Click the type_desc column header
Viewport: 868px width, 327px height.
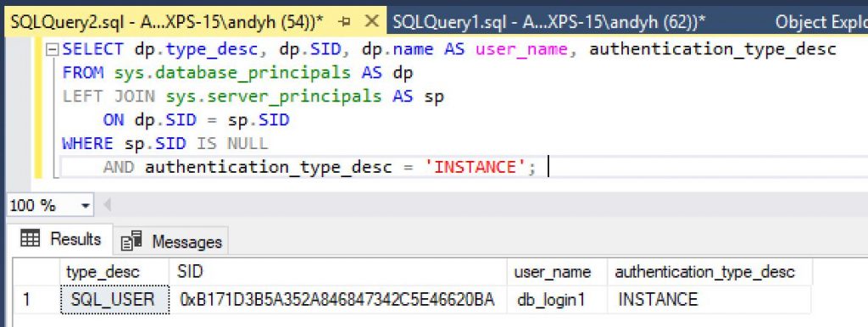(x=114, y=272)
